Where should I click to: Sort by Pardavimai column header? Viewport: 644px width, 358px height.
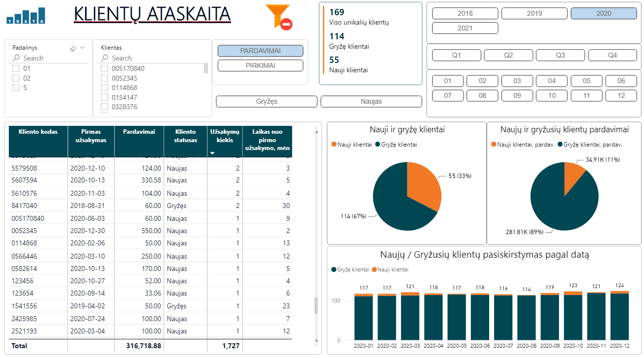pos(139,132)
